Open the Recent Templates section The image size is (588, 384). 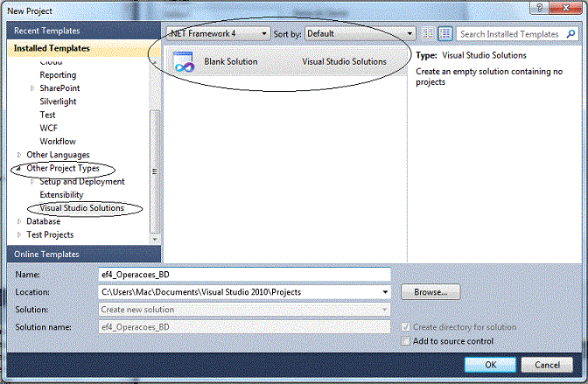coord(84,31)
